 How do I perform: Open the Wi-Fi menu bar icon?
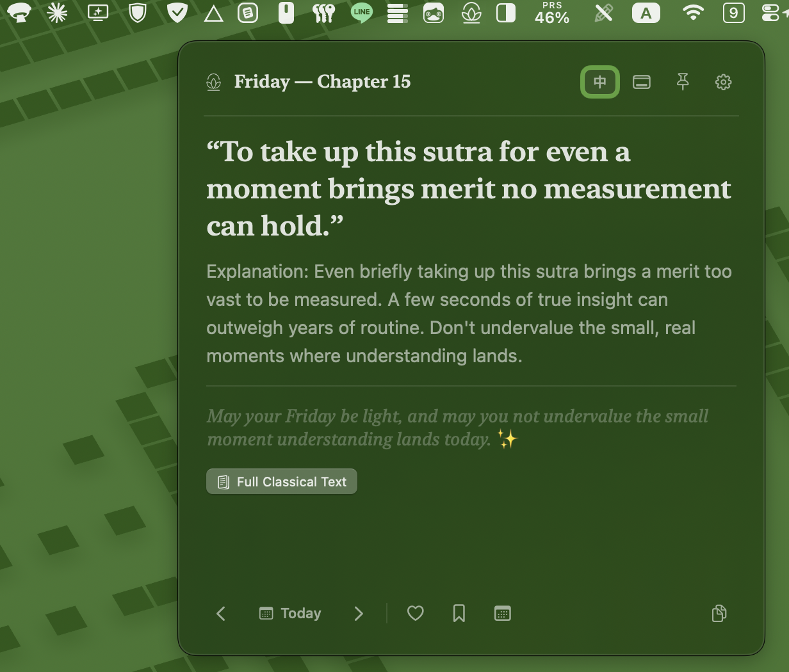tap(693, 13)
